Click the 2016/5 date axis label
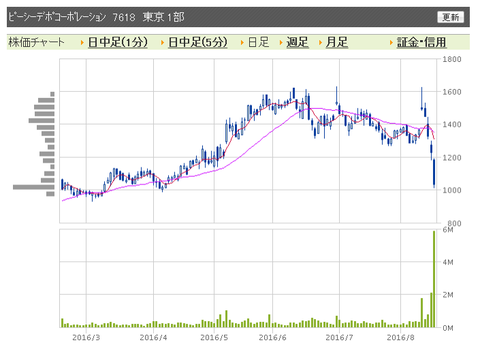480x364 pixels. click(x=214, y=338)
